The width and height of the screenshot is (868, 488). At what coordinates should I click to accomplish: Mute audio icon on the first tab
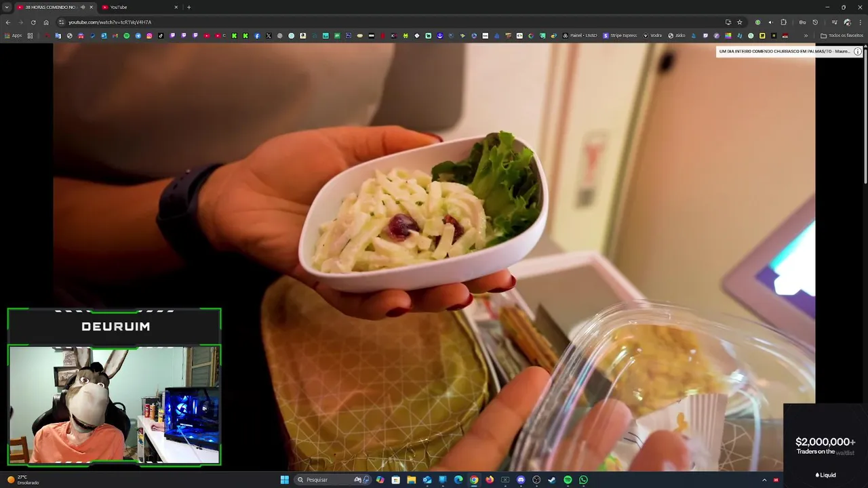(83, 7)
